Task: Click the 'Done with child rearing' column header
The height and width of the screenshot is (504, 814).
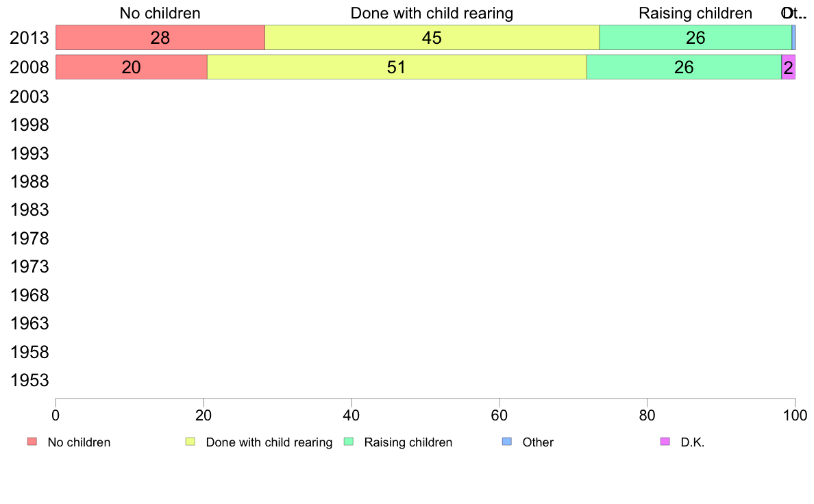Action: click(x=432, y=13)
